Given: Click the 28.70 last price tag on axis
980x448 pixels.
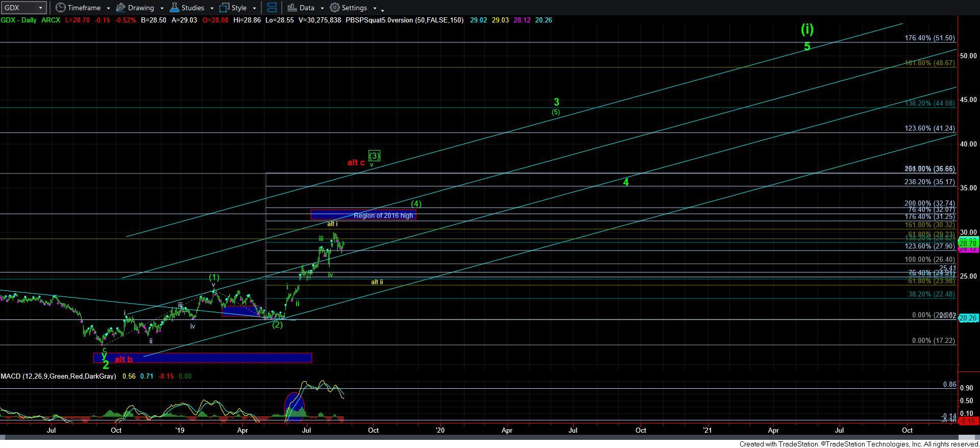Looking at the screenshot, I should pos(968,244).
